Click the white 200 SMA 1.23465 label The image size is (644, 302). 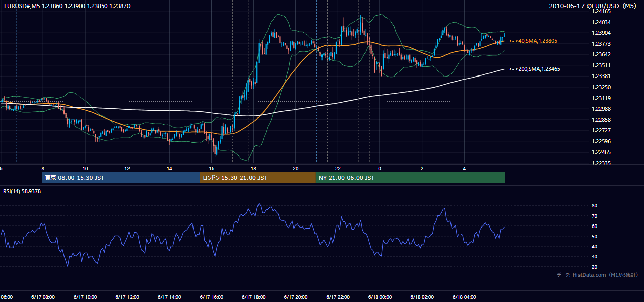pyautogui.click(x=535, y=69)
